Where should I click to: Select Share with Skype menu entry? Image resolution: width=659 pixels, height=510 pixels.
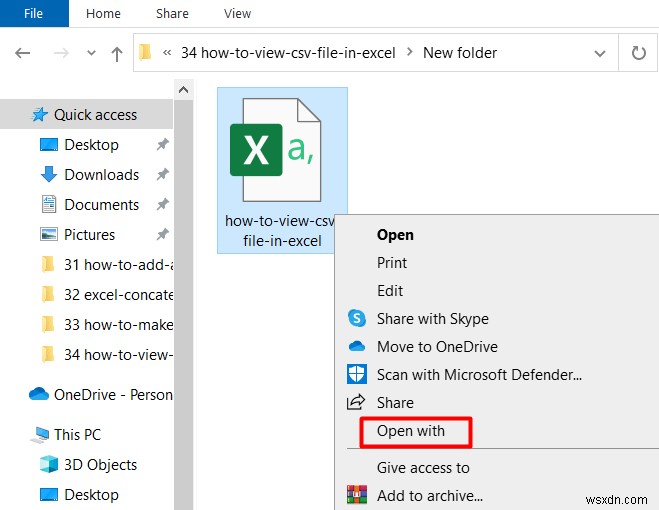pos(432,319)
